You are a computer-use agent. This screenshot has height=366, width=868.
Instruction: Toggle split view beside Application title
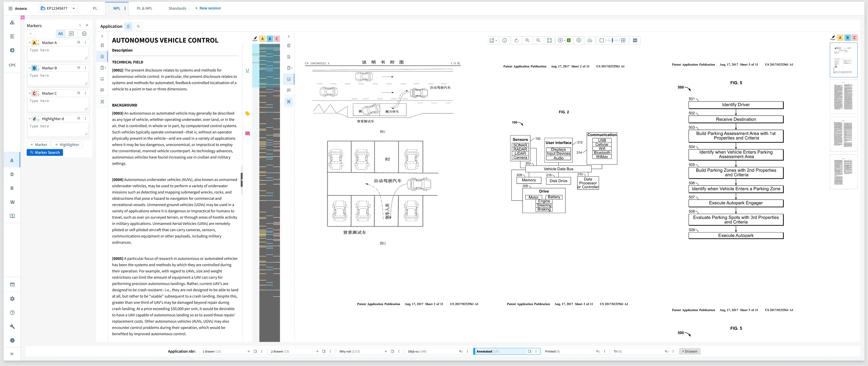[128, 26]
